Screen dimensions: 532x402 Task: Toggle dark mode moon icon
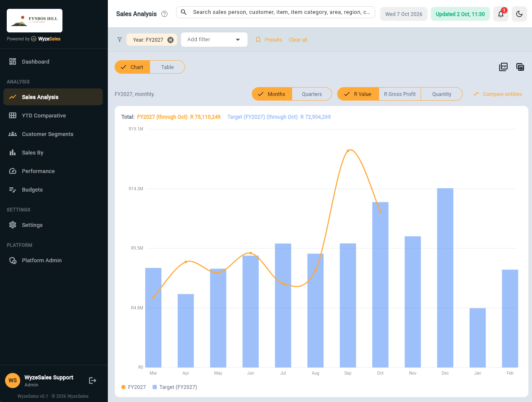519,14
